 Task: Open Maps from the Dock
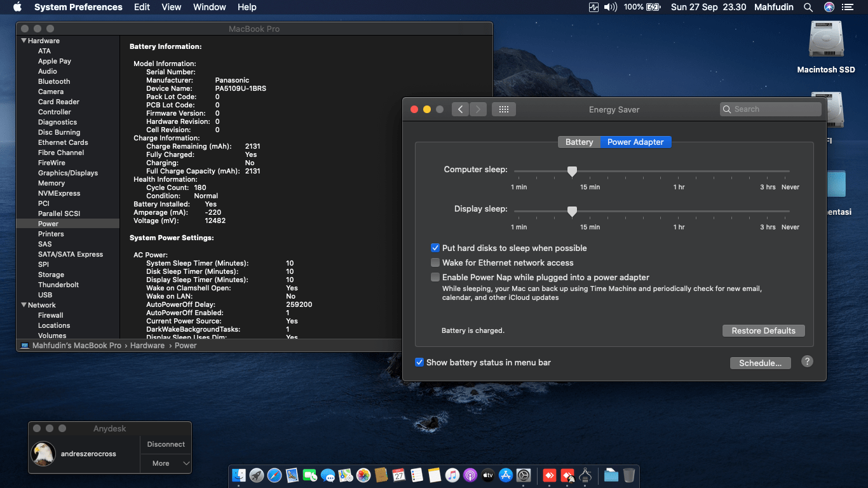coord(346,475)
